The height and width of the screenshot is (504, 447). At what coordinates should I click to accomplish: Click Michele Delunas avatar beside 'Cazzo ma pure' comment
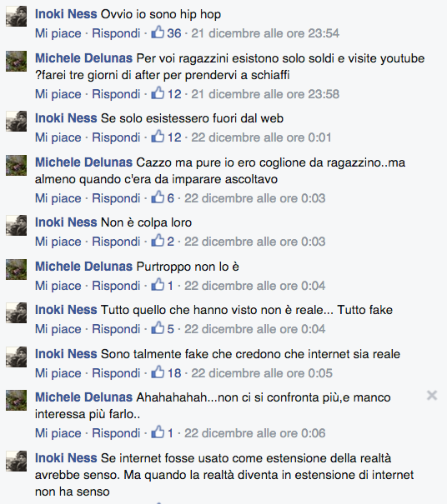pyautogui.click(x=16, y=165)
